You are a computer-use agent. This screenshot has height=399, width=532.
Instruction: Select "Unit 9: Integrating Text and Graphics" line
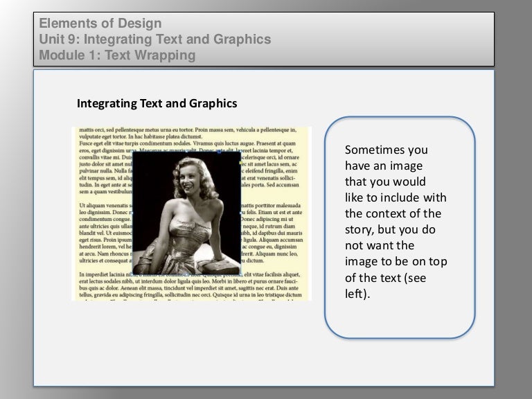click(x=155, y=39)
